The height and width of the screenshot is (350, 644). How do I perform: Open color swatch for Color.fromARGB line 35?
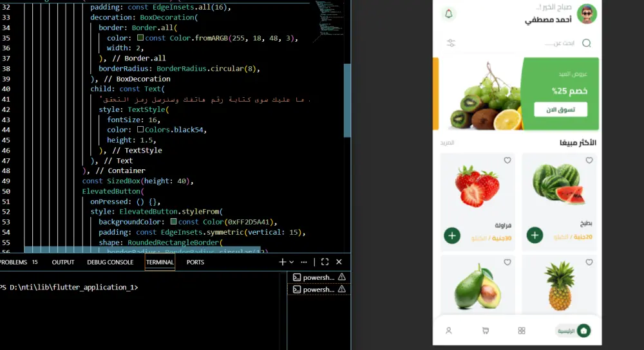(x=140, y=37)
